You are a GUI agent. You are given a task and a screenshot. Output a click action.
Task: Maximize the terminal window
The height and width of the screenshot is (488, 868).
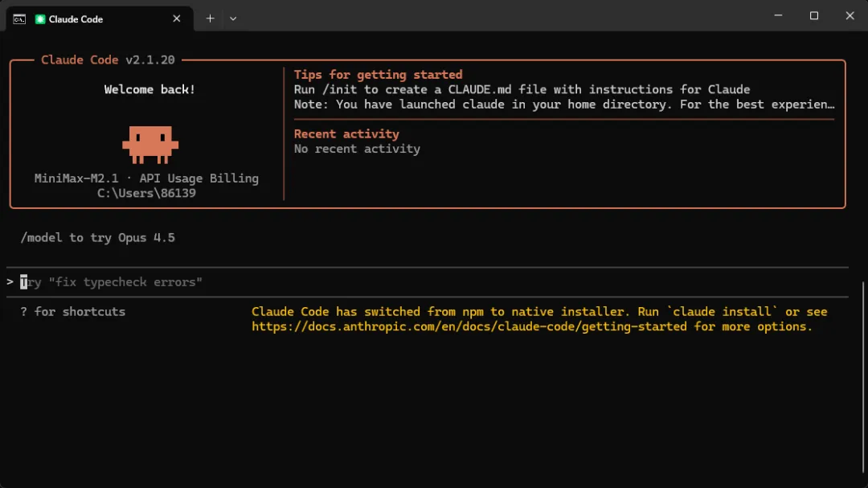coord(813,15)
